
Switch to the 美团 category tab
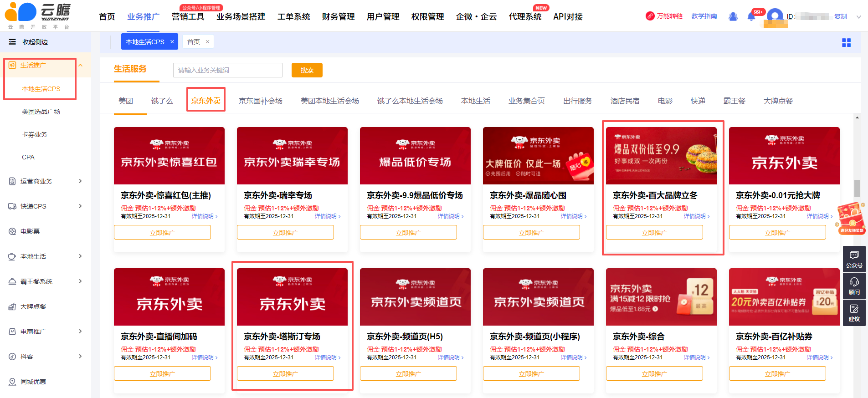[126, 101]
